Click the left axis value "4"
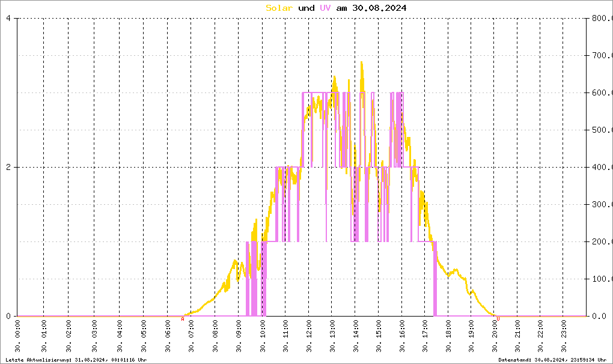Viewport: 613px width, 364px height. (x=8, y=19)
